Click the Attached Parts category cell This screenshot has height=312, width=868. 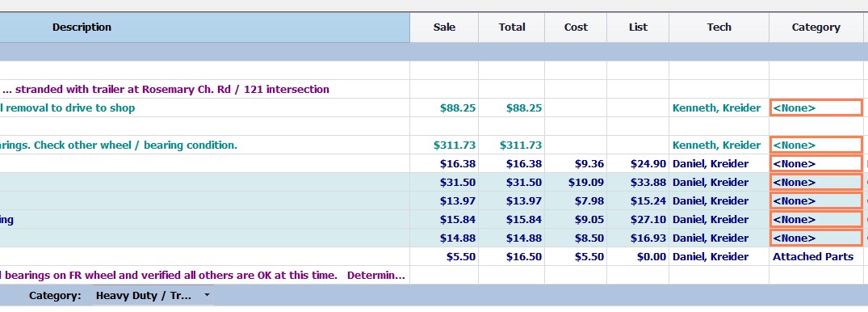coord(816,256)
